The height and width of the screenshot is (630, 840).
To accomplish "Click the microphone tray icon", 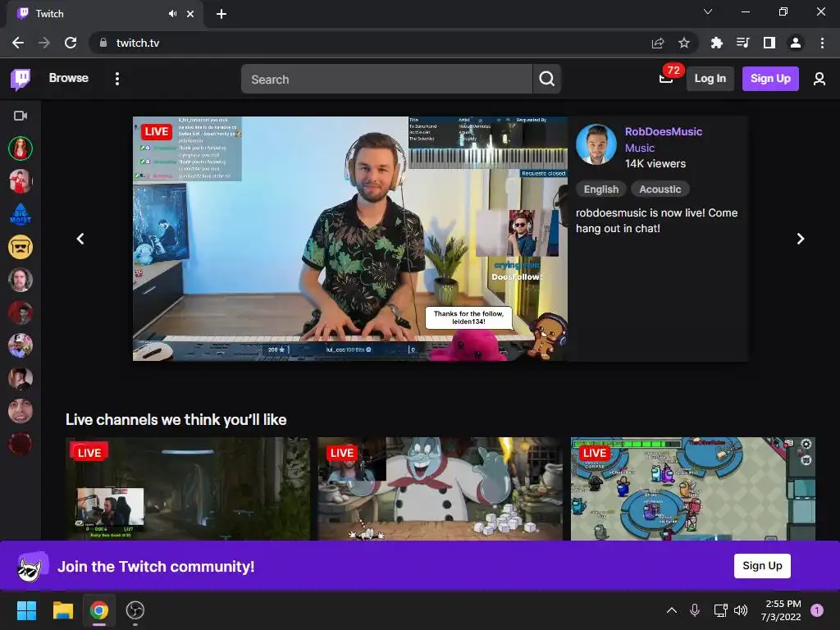I will [695, 610].
